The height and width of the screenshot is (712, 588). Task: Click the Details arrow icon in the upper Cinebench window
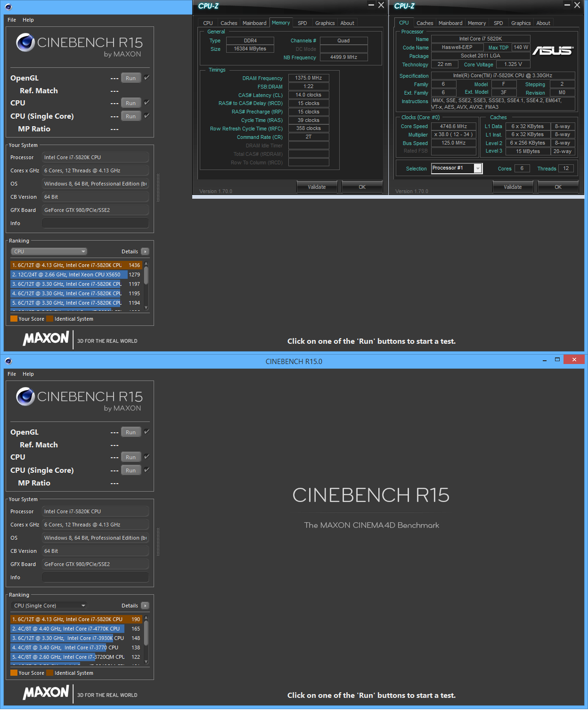tap(145, 251)
